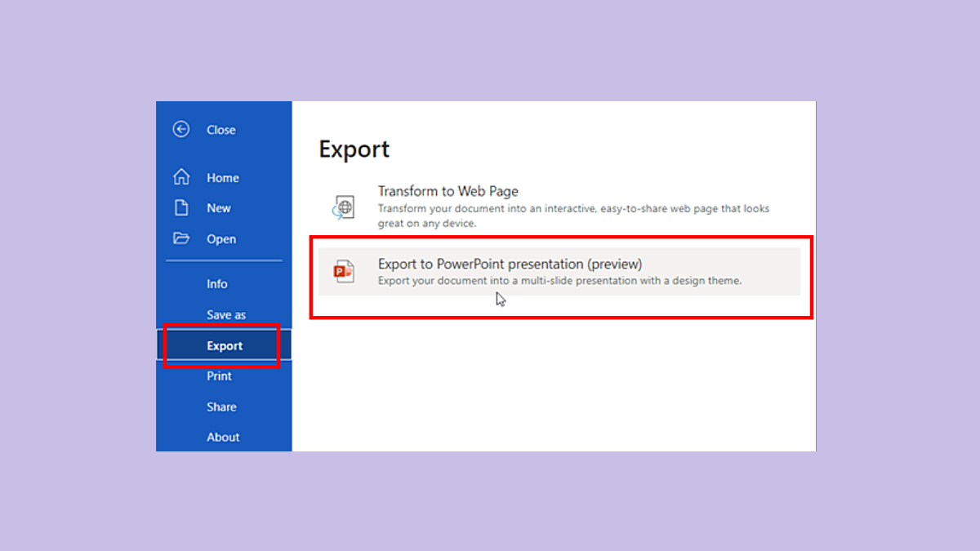Go to the Home menu label
The height and width of the screenshot is (551, 980).
click(x=222, y=178)
